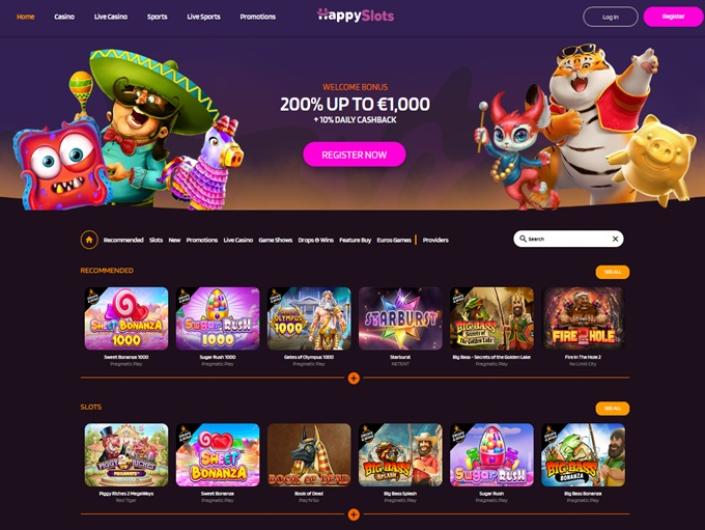Screen dimensions: 705x530
Task: Click See All next to Recommended
Action: click(x=612, y=272)
